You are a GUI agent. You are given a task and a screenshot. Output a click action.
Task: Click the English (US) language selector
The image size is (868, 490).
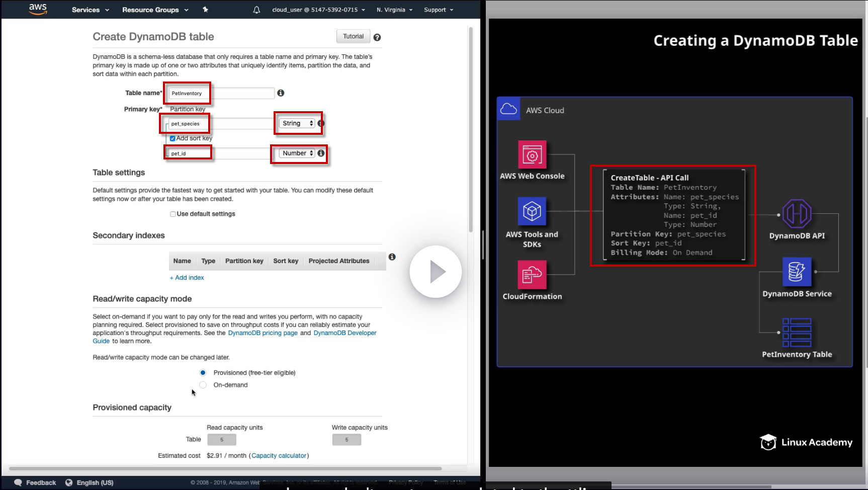click(90, 482)
